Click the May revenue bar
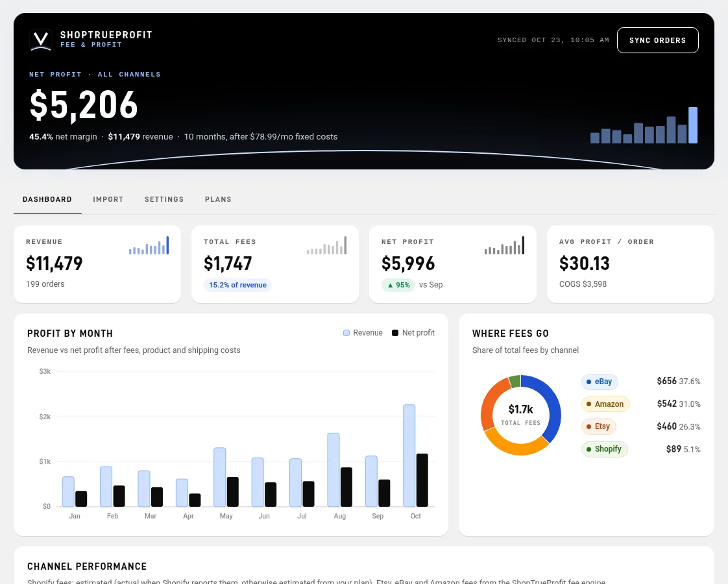The image size is (728, 584). [219, 477]
